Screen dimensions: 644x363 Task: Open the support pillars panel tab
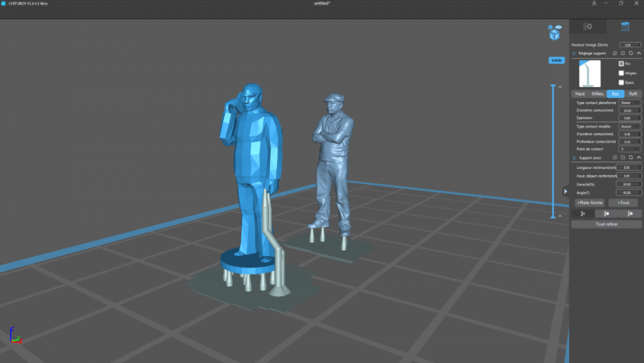(625, 26)
